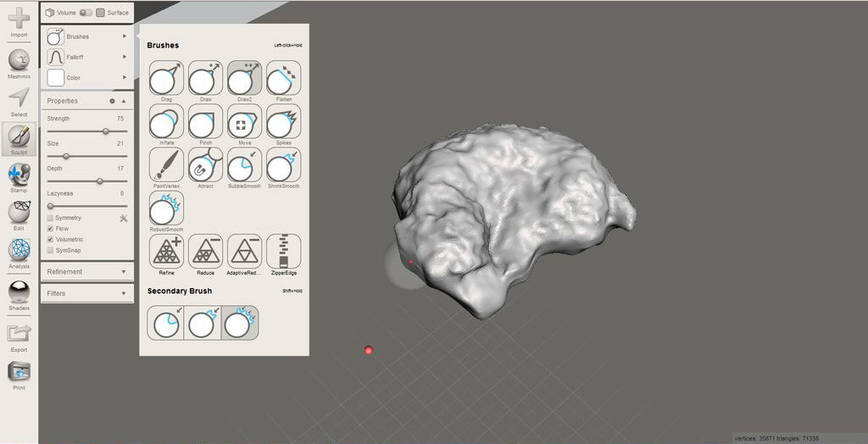Choose ShrinkSmooth as secondary brush
The height and width of the screenshot is (444, 868).
[x=203, y=323]
